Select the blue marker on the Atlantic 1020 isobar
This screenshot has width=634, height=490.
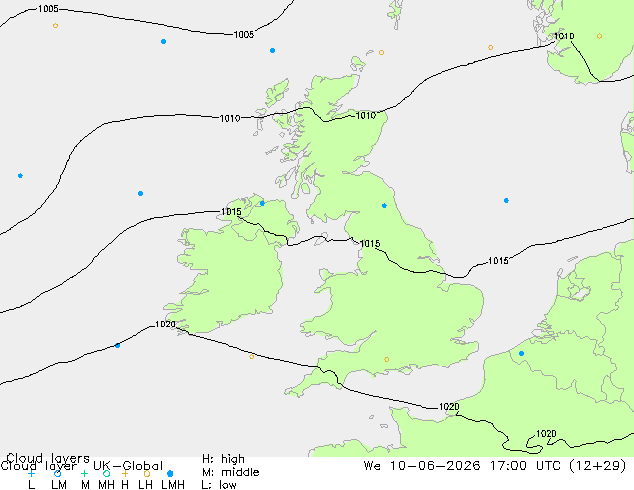(x=117, y=346)
